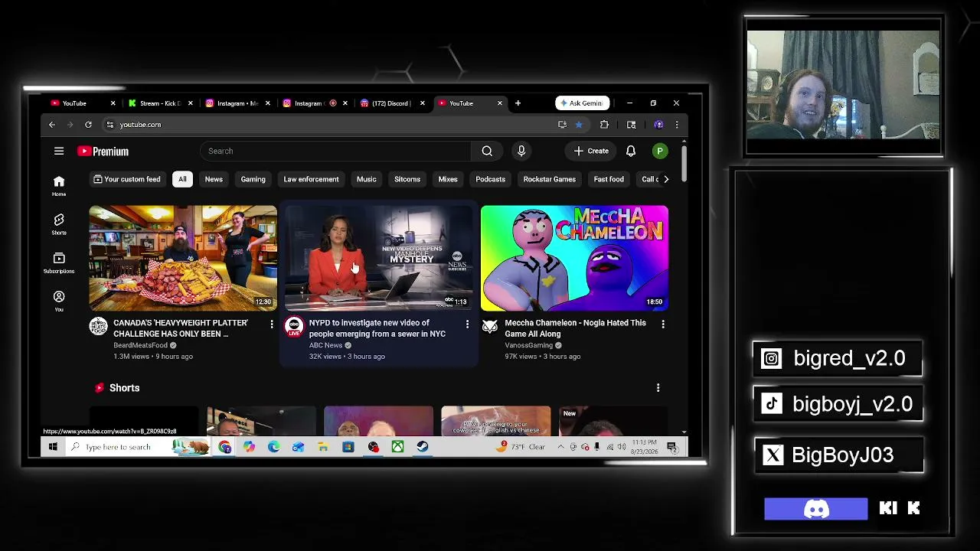Open more options for Meccha Chameleon video
The image size is (980, 551).
[663, 324]
